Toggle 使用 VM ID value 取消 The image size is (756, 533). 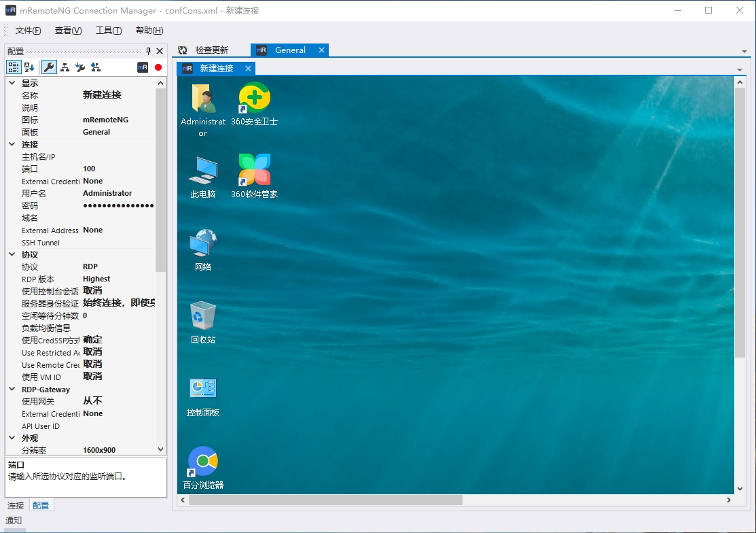click(92, 377)
